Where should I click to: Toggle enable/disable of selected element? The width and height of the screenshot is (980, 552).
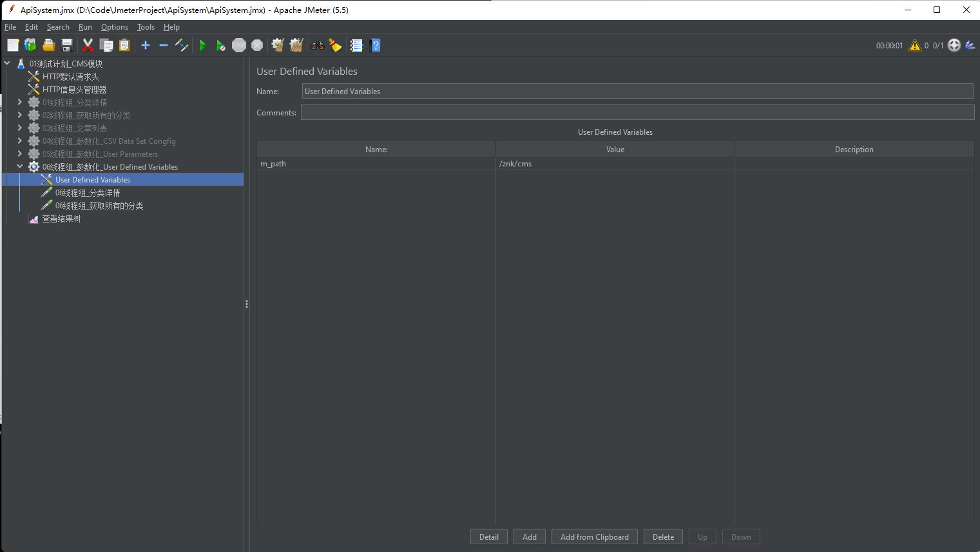(x=182, y=45)
